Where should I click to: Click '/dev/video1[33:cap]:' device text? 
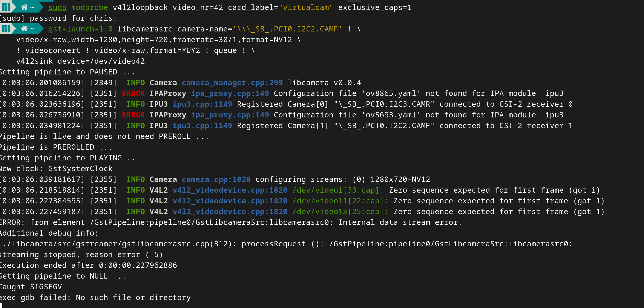click(x=338, y=190)
